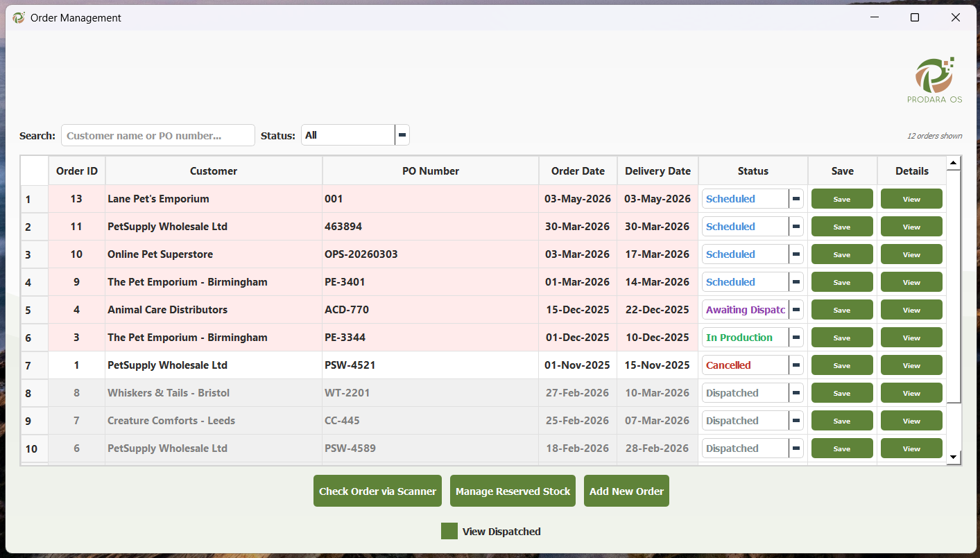
Task: Open Cancelled status dropdown for PSW-4521
Action: click(753, 365)
